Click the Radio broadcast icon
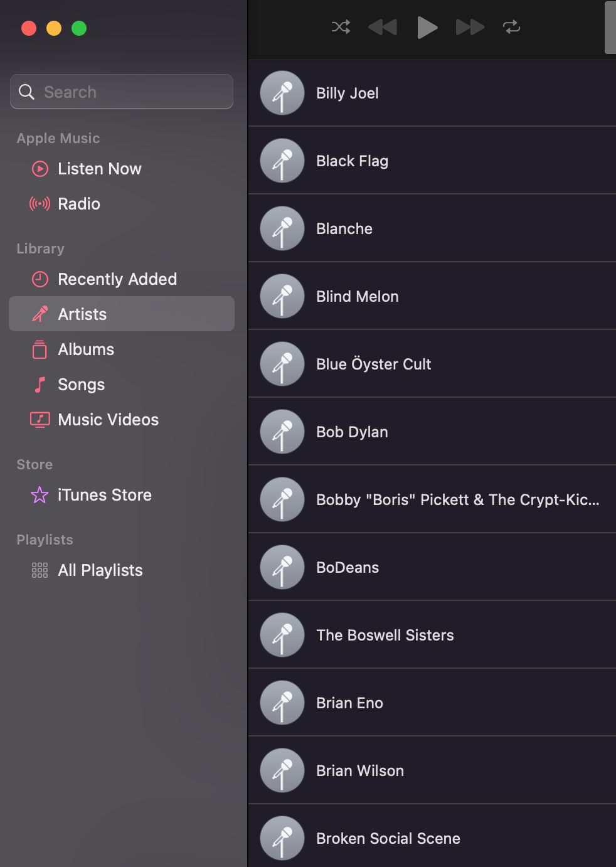 [x=40, y=204]
